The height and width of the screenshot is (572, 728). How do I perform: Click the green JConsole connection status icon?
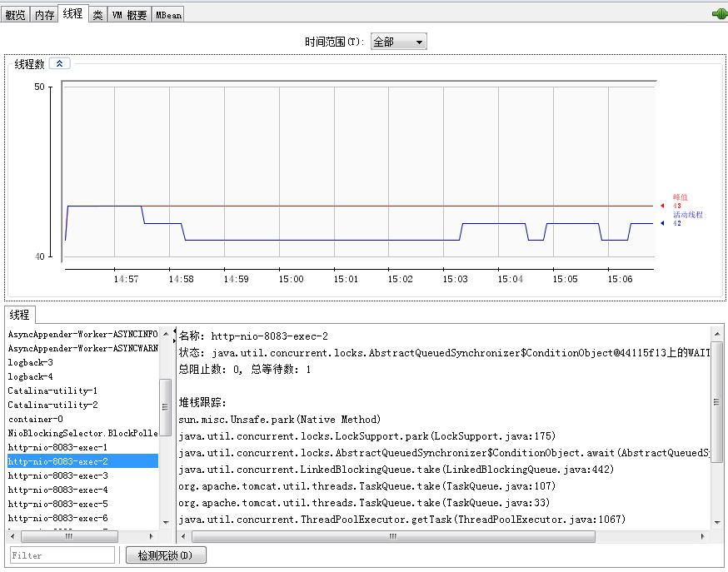tap(720, 13)
